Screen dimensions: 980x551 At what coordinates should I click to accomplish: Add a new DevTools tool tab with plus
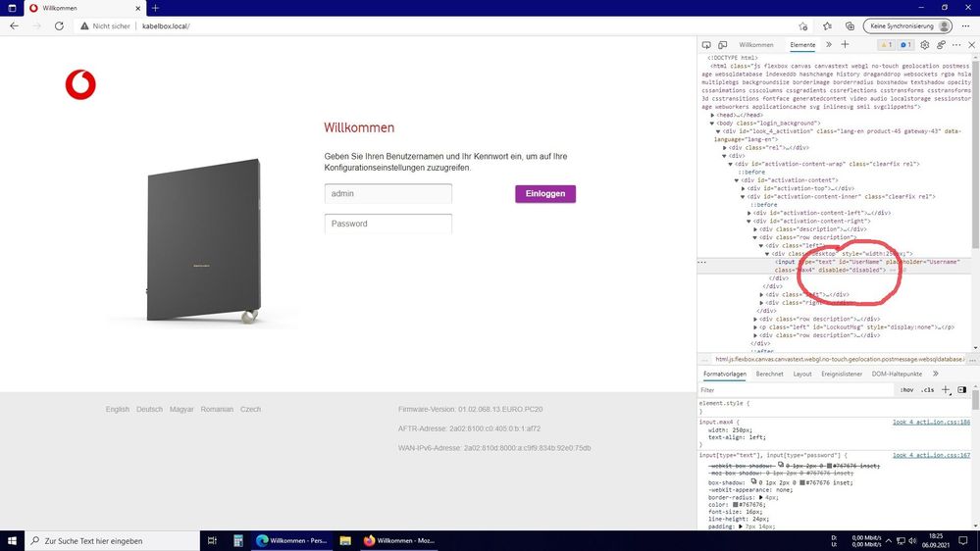pos(845,44)
